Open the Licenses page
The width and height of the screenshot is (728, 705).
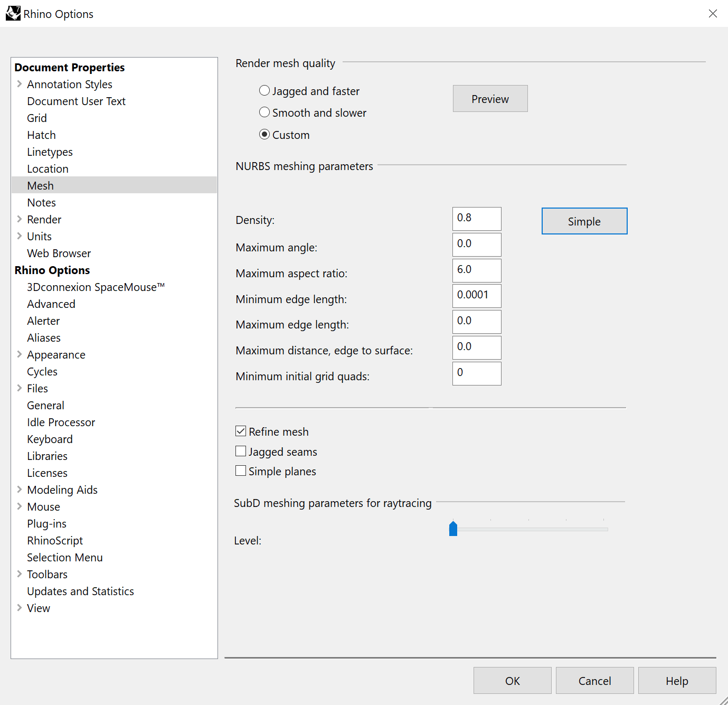point(47,473)
